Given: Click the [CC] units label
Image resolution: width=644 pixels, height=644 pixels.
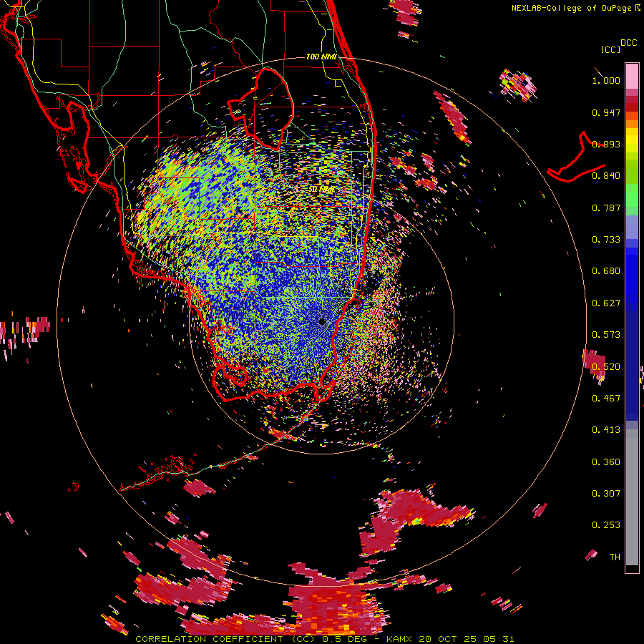Looking at the screenshot, I should coord(610,50).
